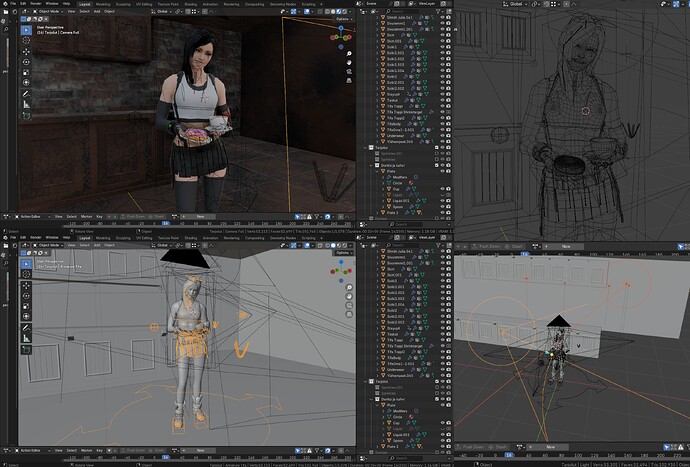Open the Object Mode dropdown in the bottom gray viewport
This screenshot has width=690, height=467.
[49, 245]
